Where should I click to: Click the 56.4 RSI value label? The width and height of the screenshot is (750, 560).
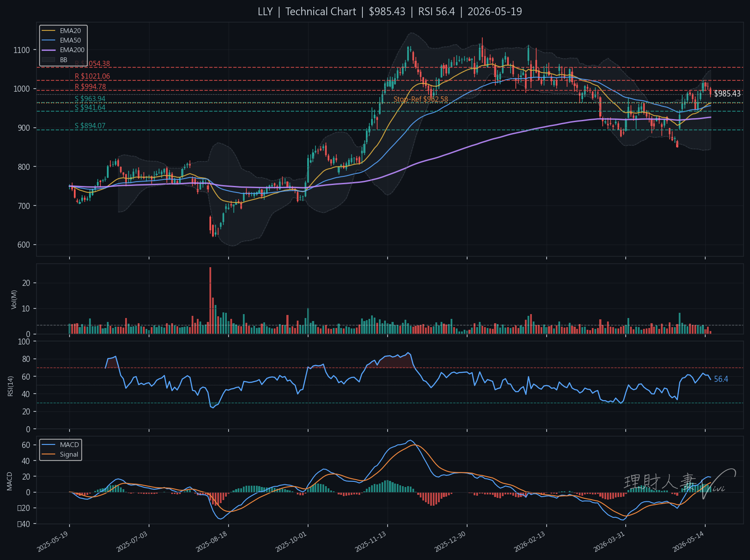click(x=721, y=379)
